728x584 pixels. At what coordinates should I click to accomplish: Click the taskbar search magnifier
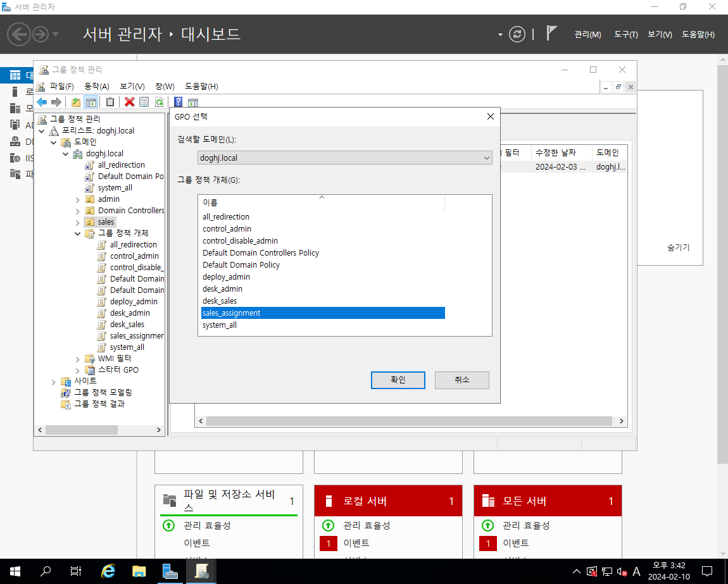[46, 571]
